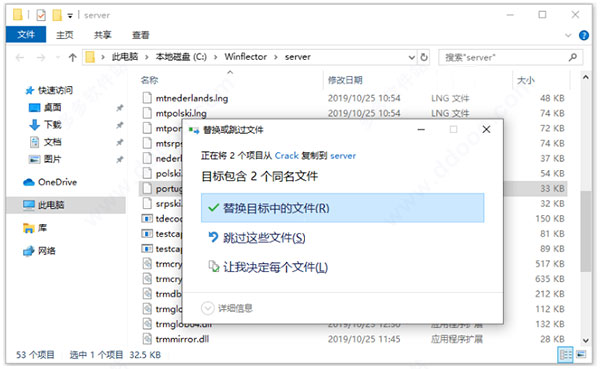Click the file list vertical scrollbar thumb
600x369 pixels.
pos(585,232)
